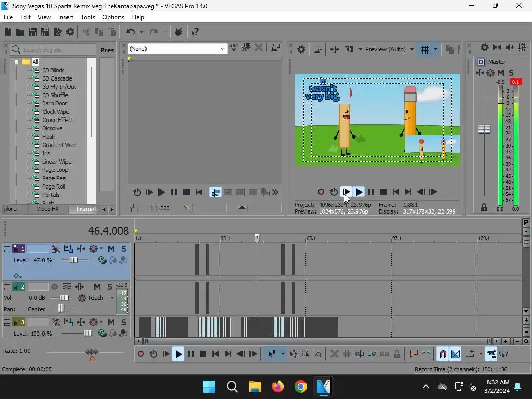Click the Search plug-ins field
This screenshot has height=399, width=532.
54,50
